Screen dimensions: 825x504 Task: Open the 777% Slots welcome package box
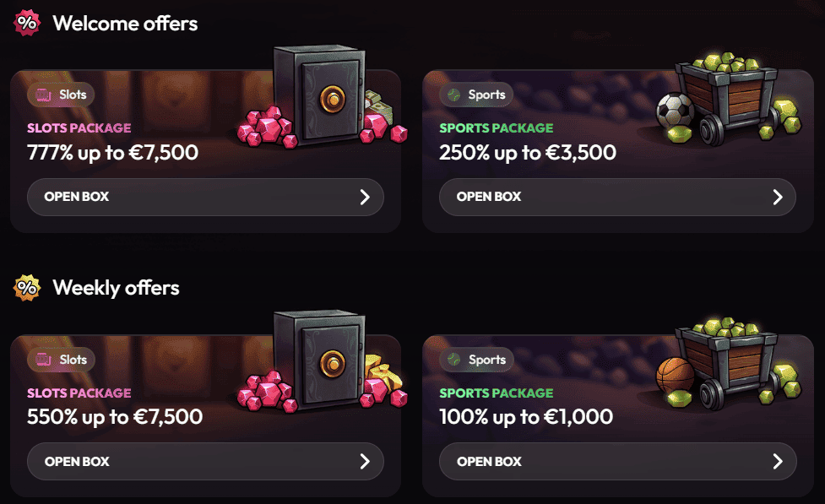pos(205,197)
